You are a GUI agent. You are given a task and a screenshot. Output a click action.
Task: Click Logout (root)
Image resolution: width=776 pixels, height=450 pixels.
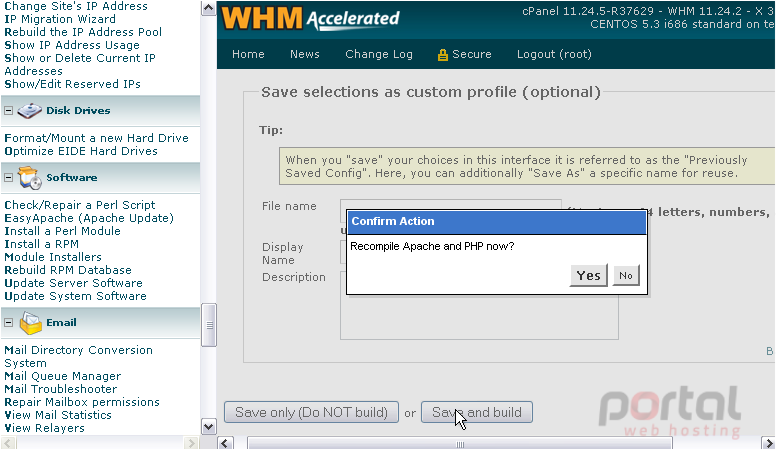tap(554, 54)
